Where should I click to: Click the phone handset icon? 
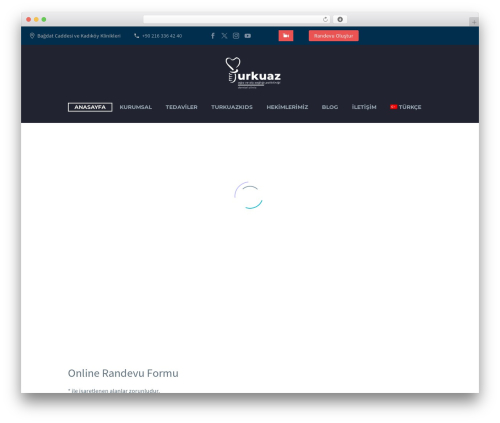[136, 36]
